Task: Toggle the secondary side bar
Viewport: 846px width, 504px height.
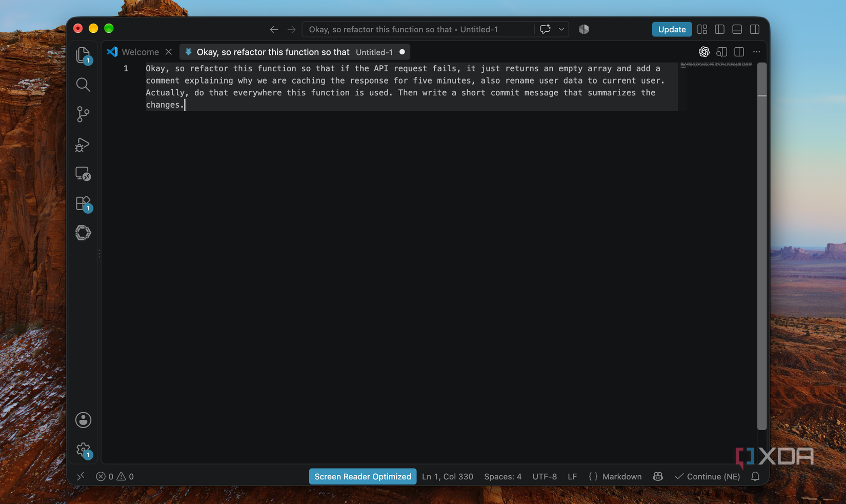Action: (755, 29)
